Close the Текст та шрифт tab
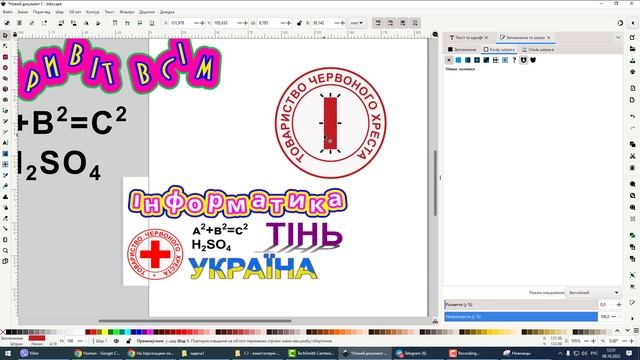The width and height of the screenshot is (640, 360). [x=486, y=38]
